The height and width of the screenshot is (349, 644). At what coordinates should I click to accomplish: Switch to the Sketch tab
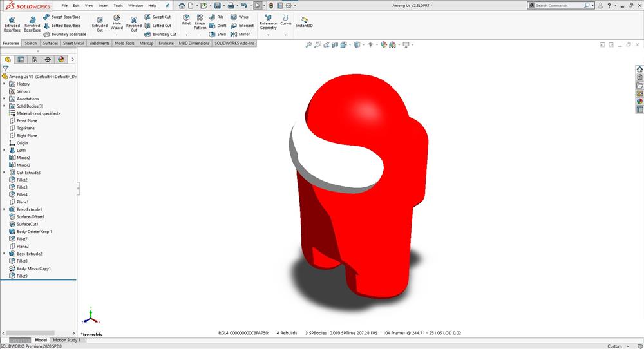coord(31,43)
